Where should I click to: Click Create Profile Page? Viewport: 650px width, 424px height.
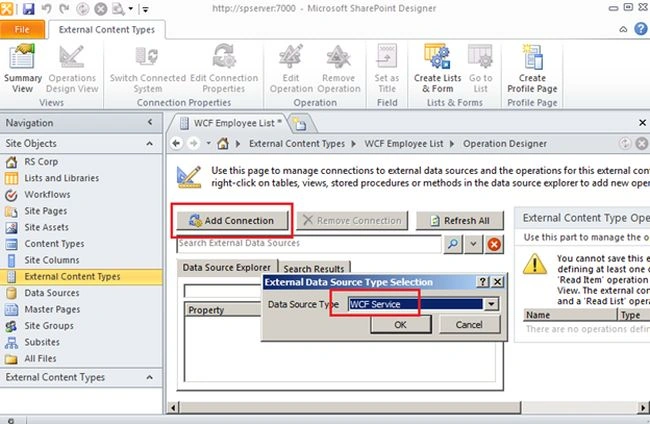[x=532, y=69]
